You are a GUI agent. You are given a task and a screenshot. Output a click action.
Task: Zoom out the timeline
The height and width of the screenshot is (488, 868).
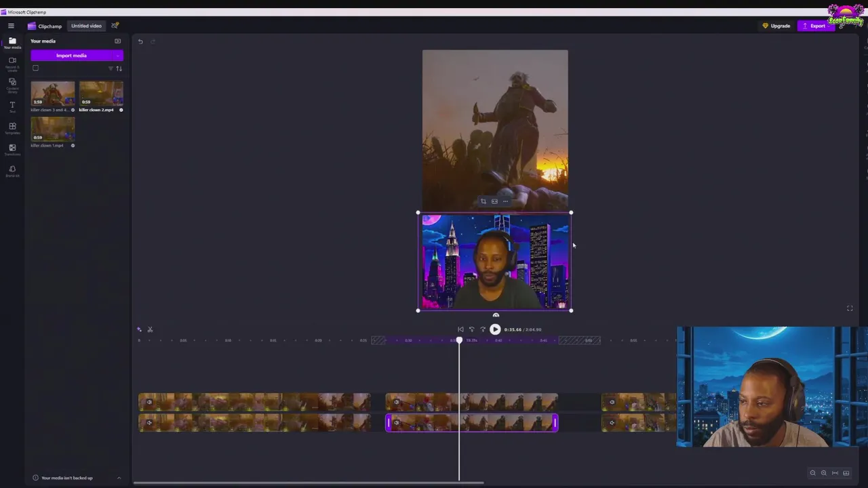[x=812, y=473]
